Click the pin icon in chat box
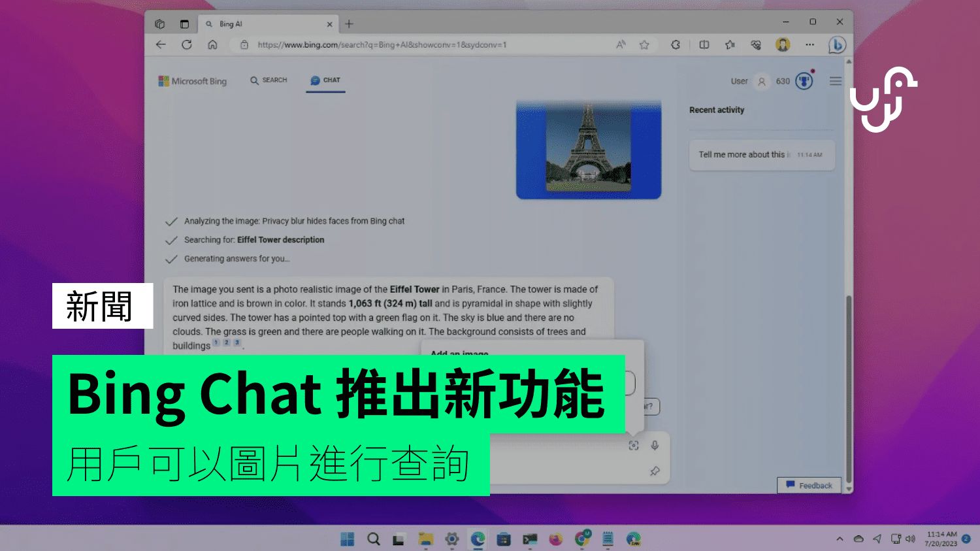The image size is (980, 551). (x=655, y=471)
